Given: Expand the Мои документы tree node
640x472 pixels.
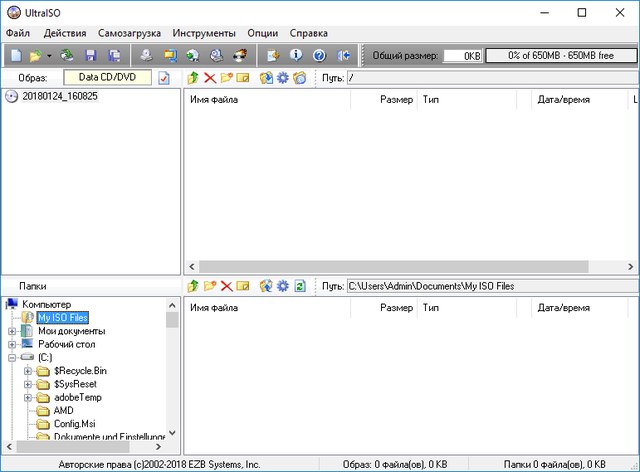Looking at the screenshot, I should click(12, 331).
